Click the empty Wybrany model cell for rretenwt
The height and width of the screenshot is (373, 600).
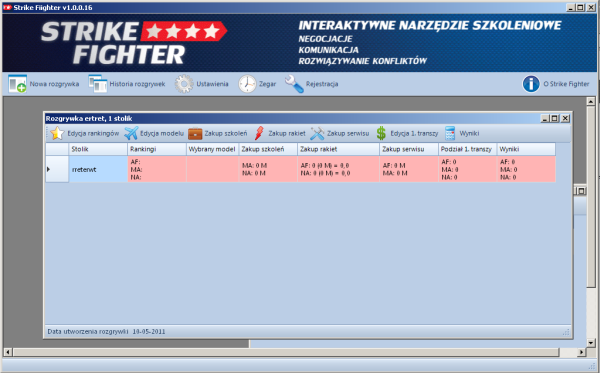tap(212, 169)
